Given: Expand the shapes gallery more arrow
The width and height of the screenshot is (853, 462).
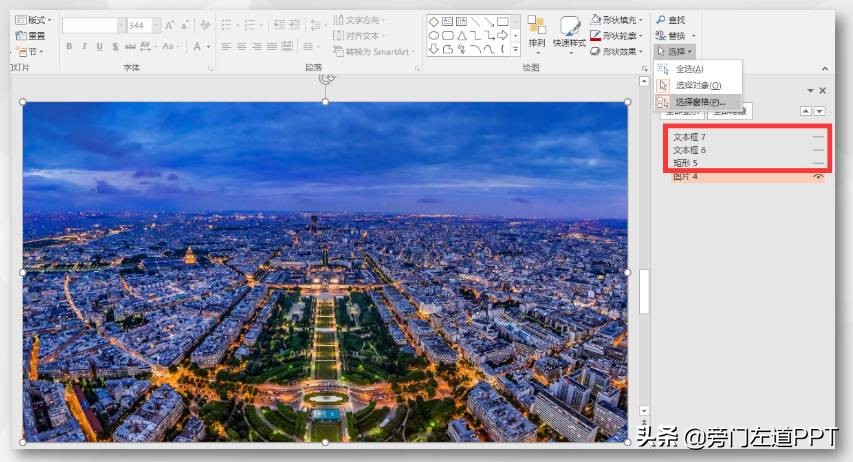Looking at the screenshot, I should coord(516,49).
